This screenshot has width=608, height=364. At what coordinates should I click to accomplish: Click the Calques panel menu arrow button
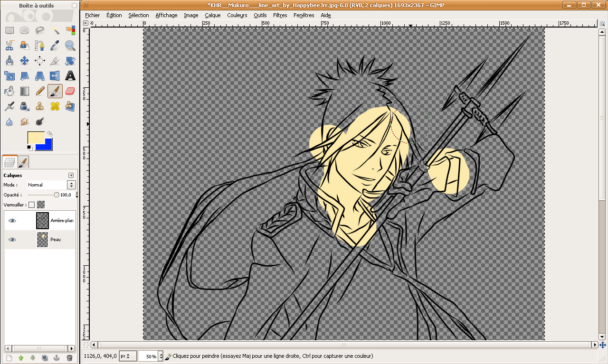pos(71,175)
